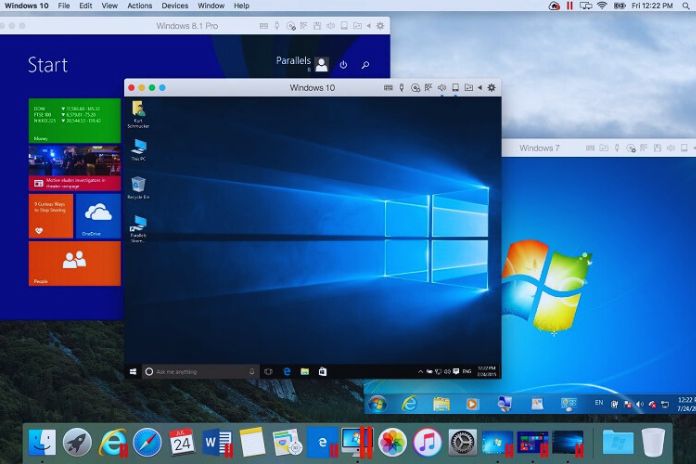Open Photos from the Dock

pyautogui.click(x=392, y=442)
